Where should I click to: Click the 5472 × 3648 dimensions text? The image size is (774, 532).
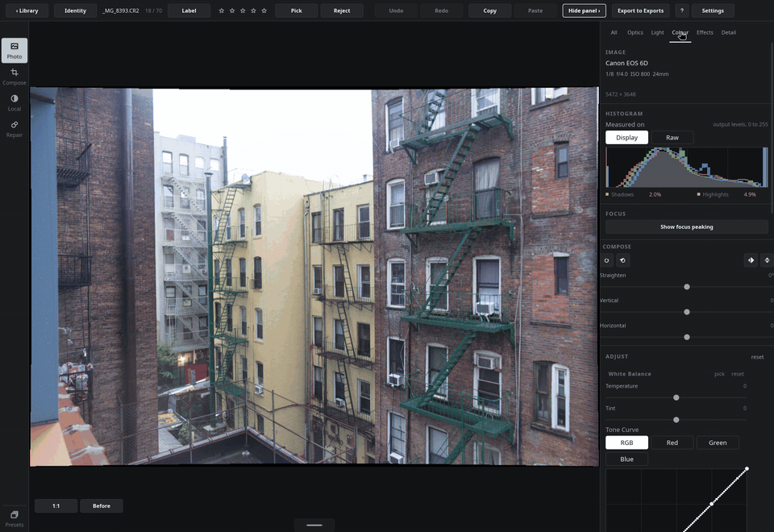pyautogui.click(x=621, y=94)
